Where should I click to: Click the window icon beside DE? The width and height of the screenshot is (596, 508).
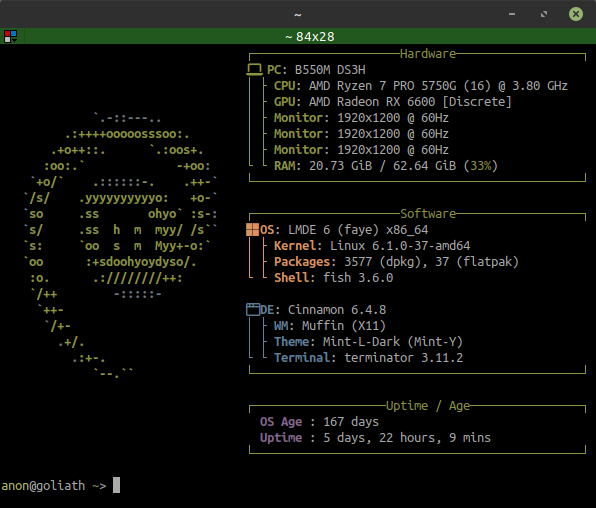[253, 310]
